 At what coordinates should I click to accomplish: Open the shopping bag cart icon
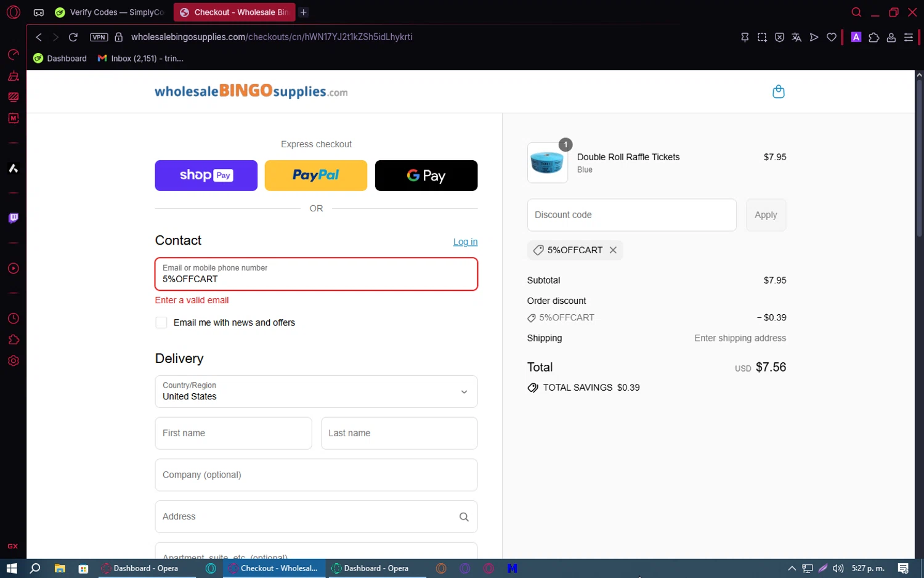pyautogui.click(x=779, y=92)
